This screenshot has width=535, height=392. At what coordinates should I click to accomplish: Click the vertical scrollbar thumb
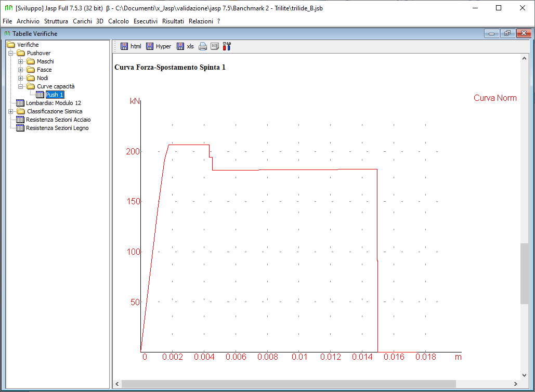click(x=524, y=273)
